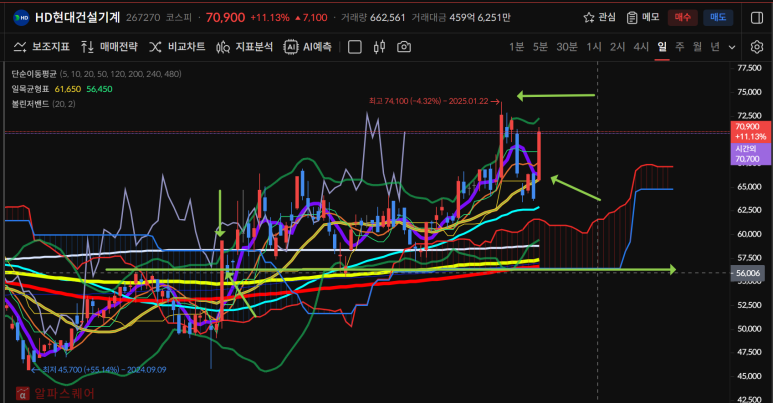This screenshot has height=403, width=773.
Task: Open 지표분석 indicator analysis
Action: [245, 47]
